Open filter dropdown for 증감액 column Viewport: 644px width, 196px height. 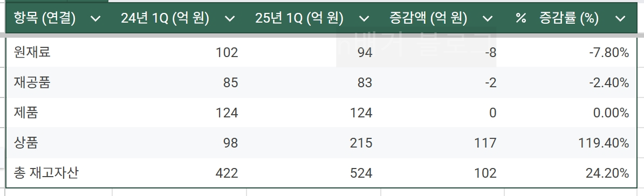(488, 18)
